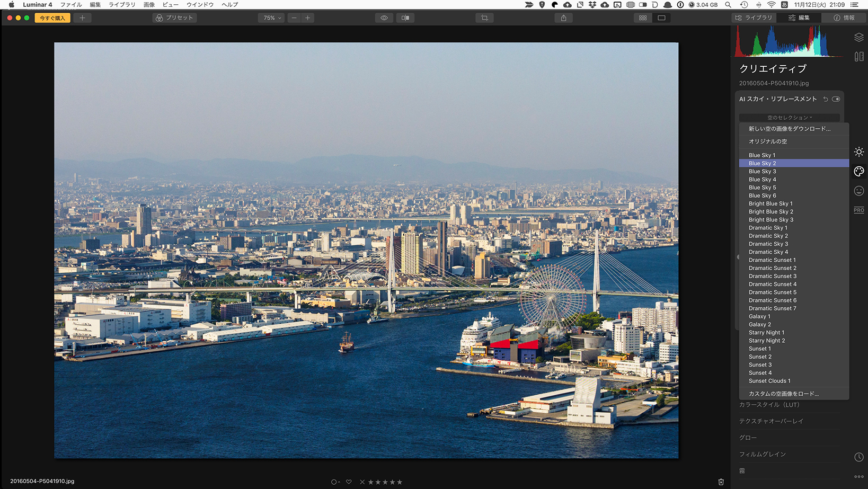The height and width of the screenshot is (489, 868).
Task: Open the 画像 menu
Action: (x=149, y=5)
